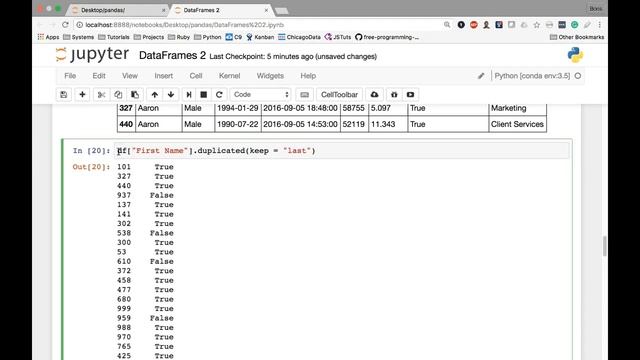Open the Widgets menu
This screenshot has height=360, width=640.
pos(270,76)
